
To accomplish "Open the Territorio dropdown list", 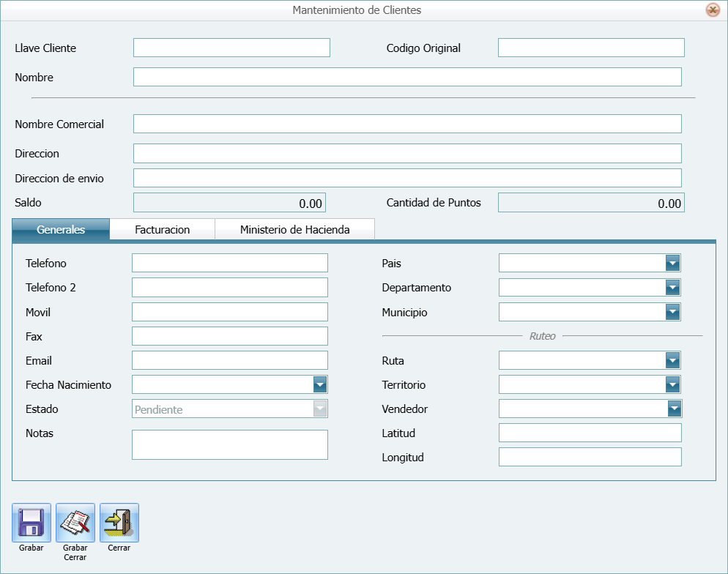I will pyautogui.click(x=673, y=385).
